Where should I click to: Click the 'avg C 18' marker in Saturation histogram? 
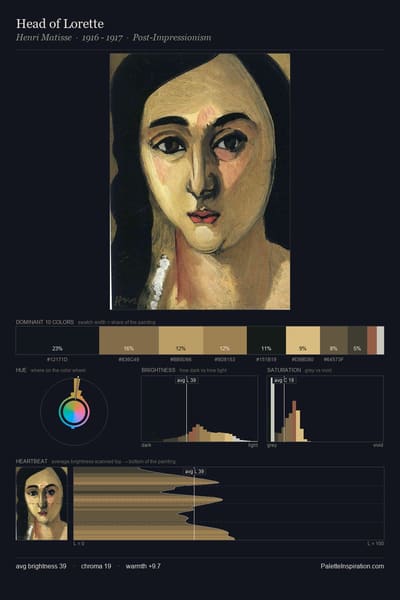coord(285,380)
